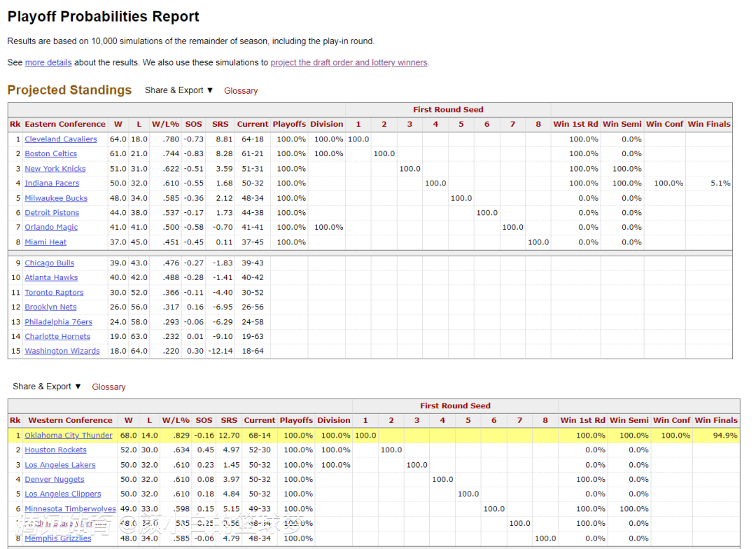Open the Los Angeles Lakers link
This screenshot has height=549, width=756.
click(x=59, y=464)
